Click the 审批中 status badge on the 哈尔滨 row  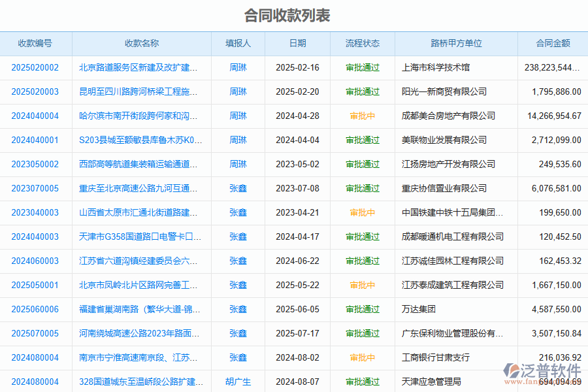point(363,116)
